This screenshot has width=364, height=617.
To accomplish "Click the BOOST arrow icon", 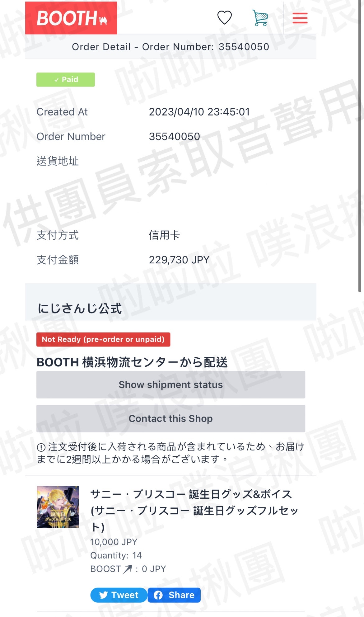I will click(128, 569).
